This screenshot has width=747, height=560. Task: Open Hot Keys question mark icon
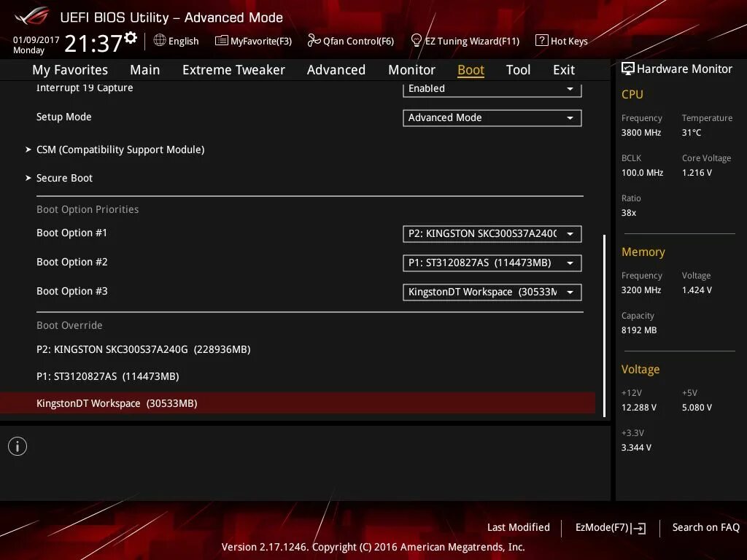(542, 41)
